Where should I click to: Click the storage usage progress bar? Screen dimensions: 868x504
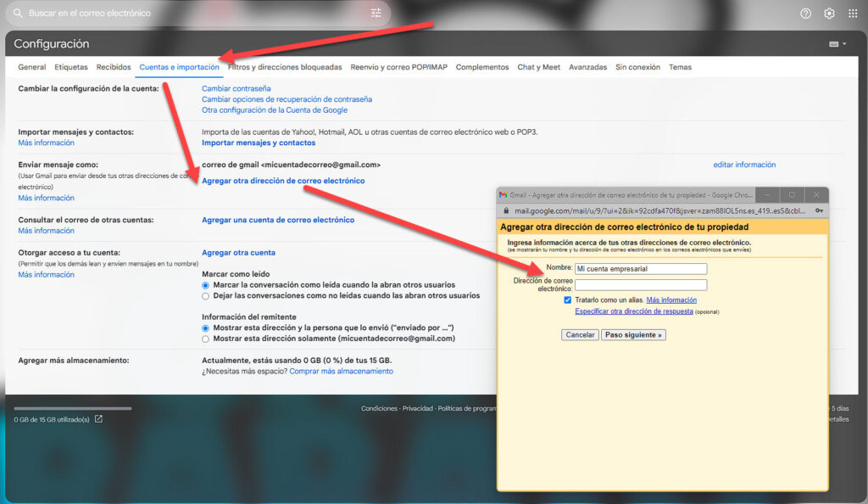[73, 408]
